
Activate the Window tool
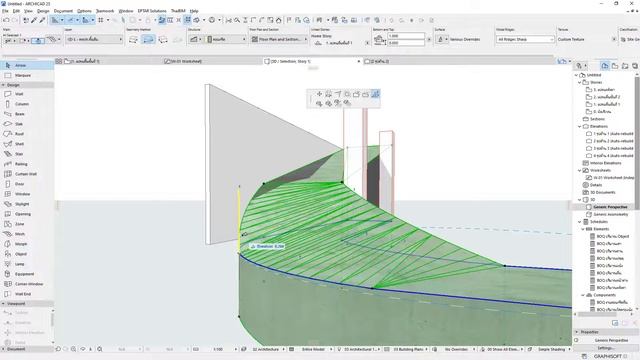click(27, 194)
